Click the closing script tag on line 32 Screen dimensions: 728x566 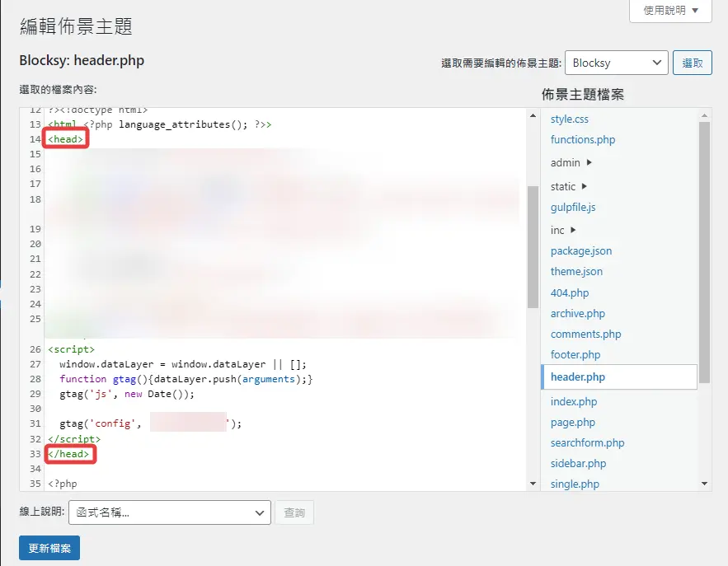pyautogui.click(x=74, y=439)
